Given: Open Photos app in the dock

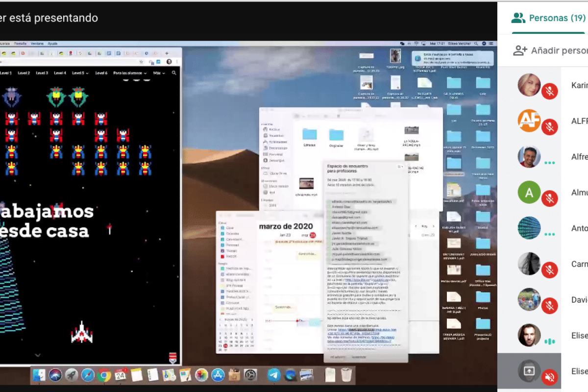Looking at the screenshot, I should [201, 375].
